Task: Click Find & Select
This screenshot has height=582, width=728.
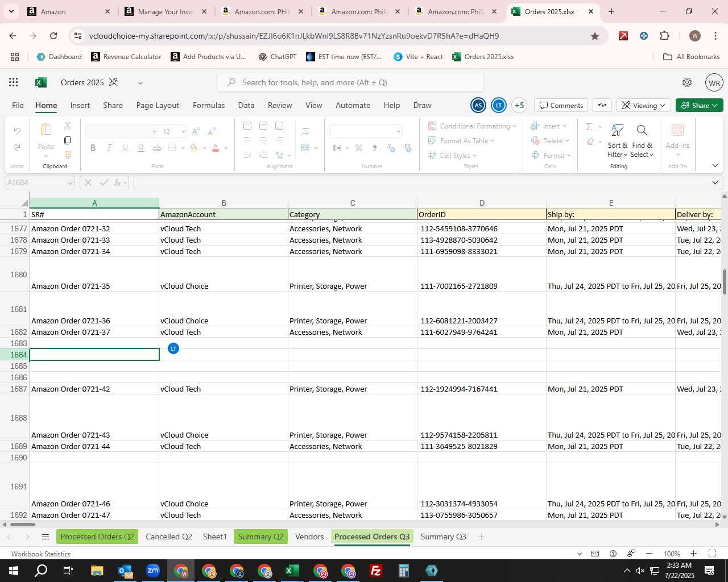Action: pos(642,140)
